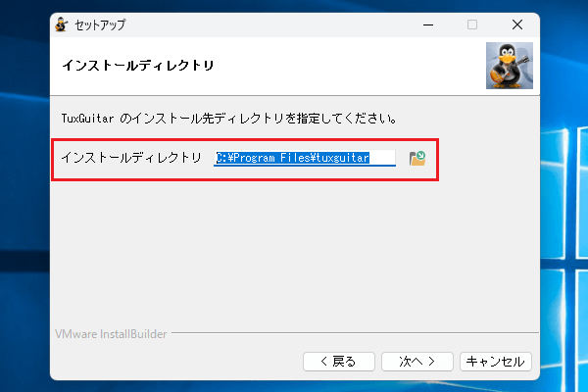Click the greyed-out maximize button
The width and height of the screenshot is (588, 392).
472,24
